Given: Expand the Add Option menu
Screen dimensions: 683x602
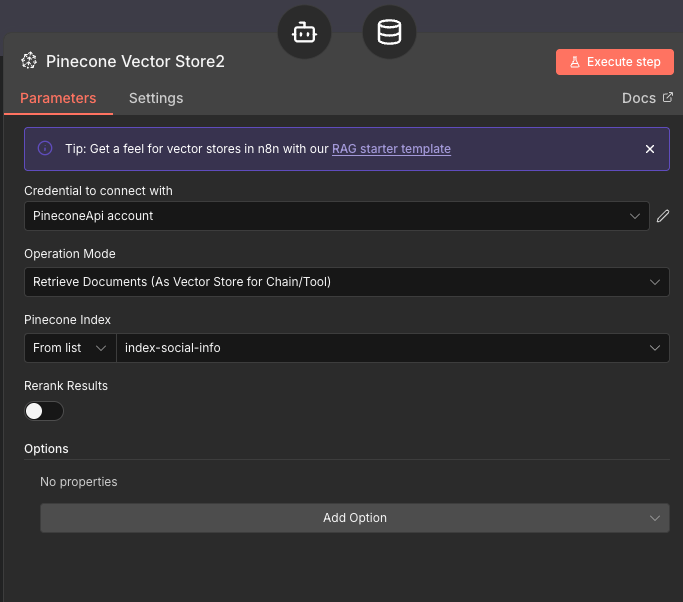Looking at the screenshot, I should coord(355,518).
